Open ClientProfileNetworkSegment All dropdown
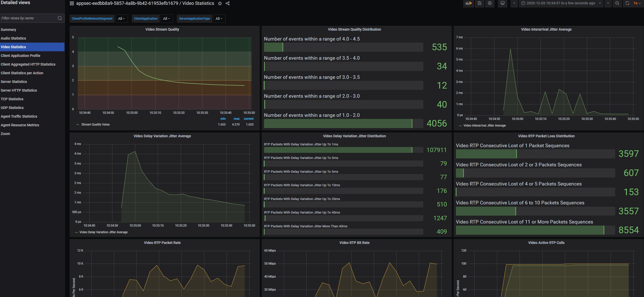Image resolution: width=644 pixels, height=297 pixels. (x=122, y=19)
